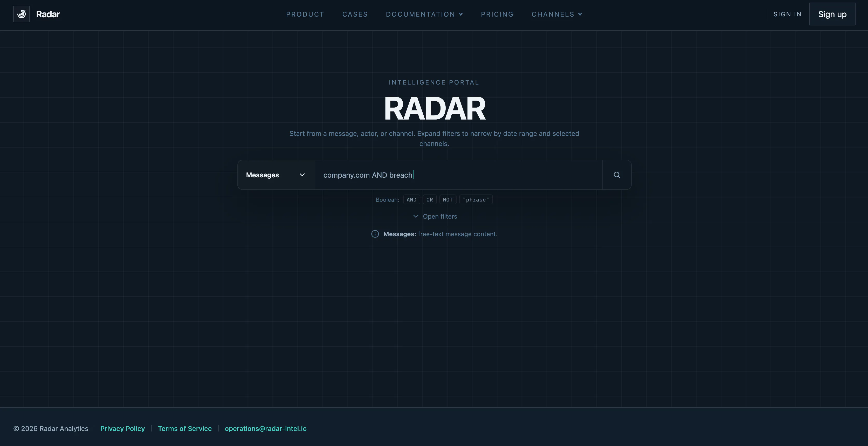Expand the Channels menu
Screen dimensions: 868x446
pos(557,14)
